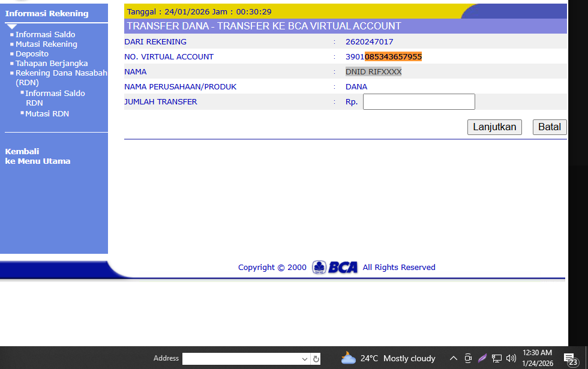Viewport: 588px width, 369px height.
Task: Open the weather widget 24°C Mostly cloudy
Action: click(388, 359)
